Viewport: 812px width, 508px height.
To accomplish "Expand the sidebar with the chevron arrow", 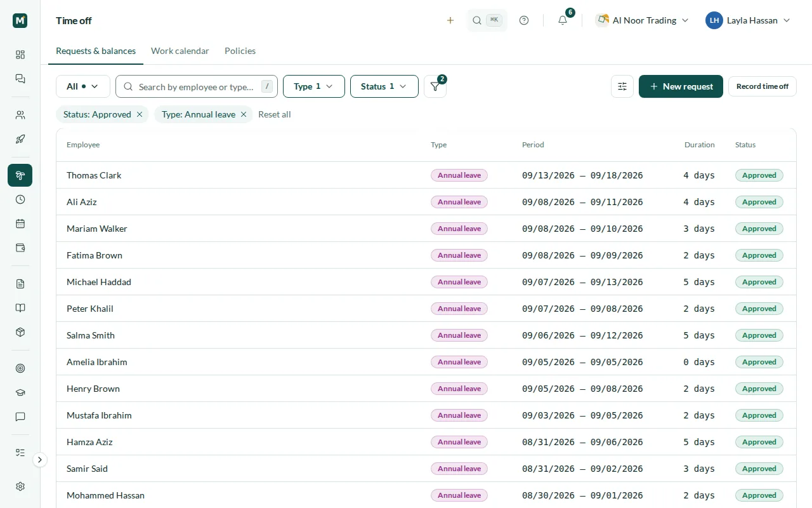I will point(40,460).
